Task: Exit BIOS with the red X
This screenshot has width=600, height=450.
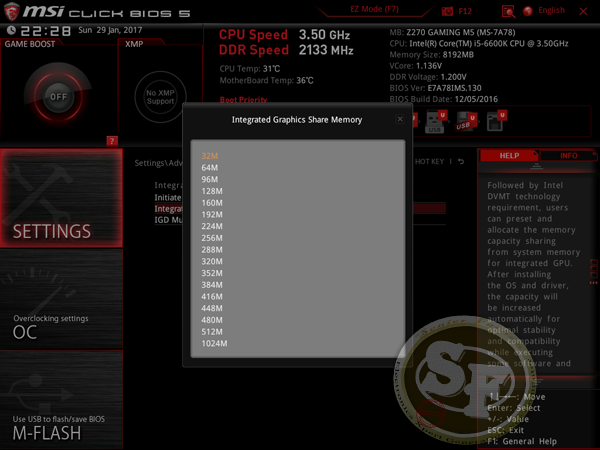Action: click(583, 11)
